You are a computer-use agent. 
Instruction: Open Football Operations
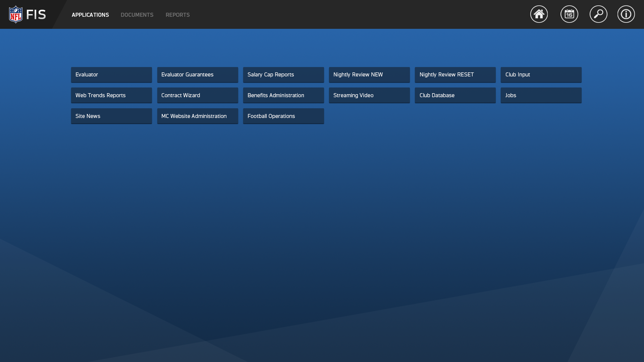[283, 116]
